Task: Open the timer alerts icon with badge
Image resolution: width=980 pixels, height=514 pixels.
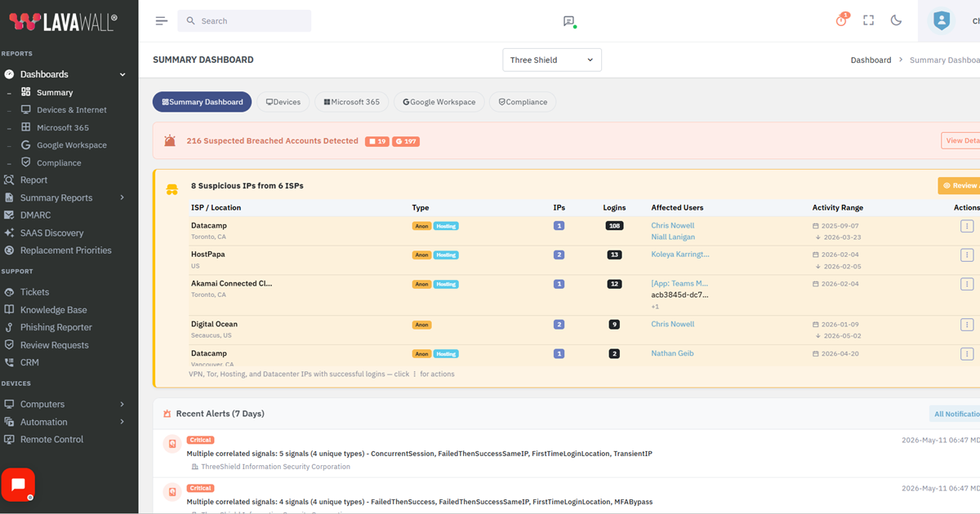Action: [x=841, y=20]
